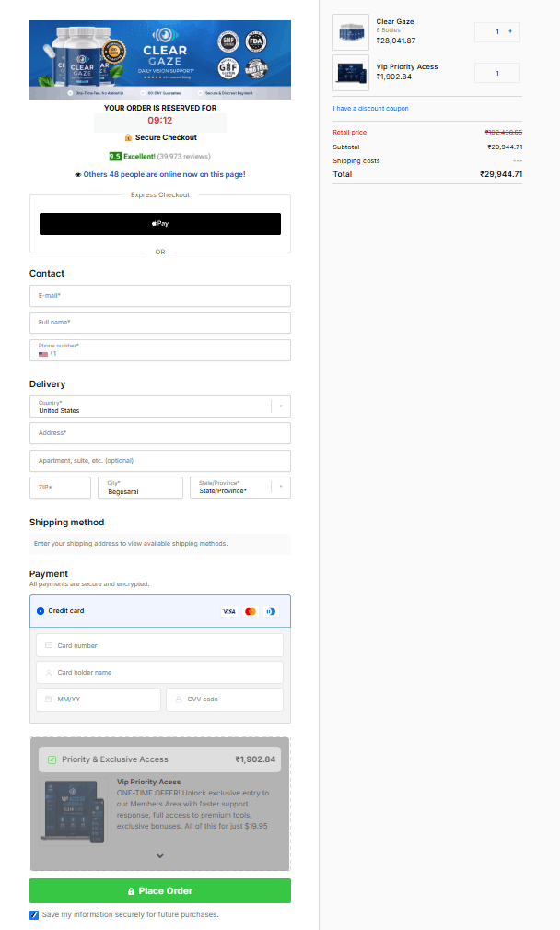The height and width of the screenshot is (930, 560).
Task: Toggle Save my information checkbox
Action: pyautogui.click(x=34, y=915)
